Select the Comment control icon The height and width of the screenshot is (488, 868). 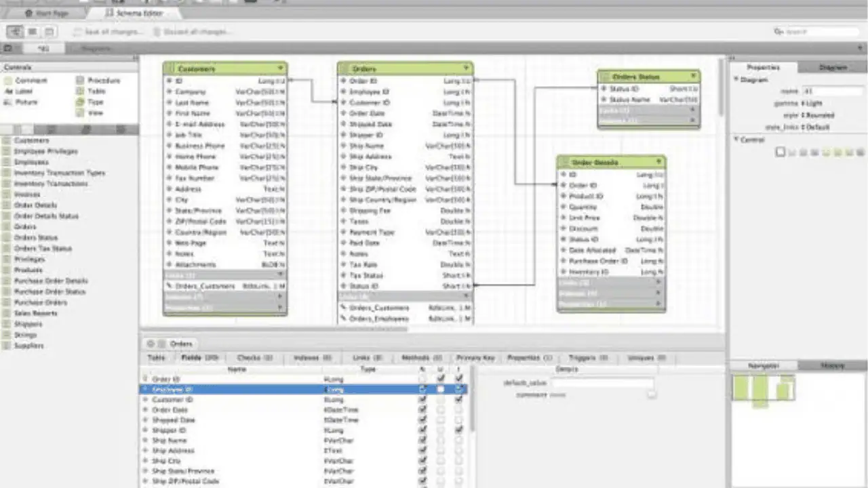(x=8, y=80)
